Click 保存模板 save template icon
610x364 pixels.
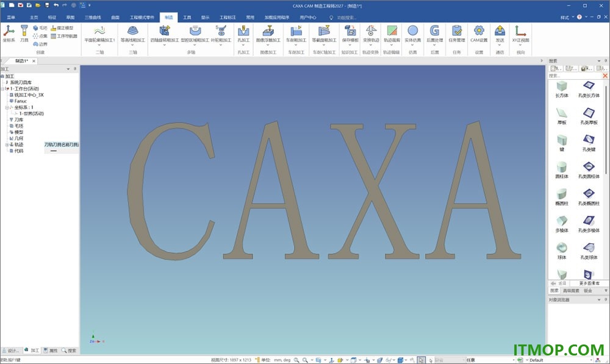pyautogui.click(x=350, y=34)
